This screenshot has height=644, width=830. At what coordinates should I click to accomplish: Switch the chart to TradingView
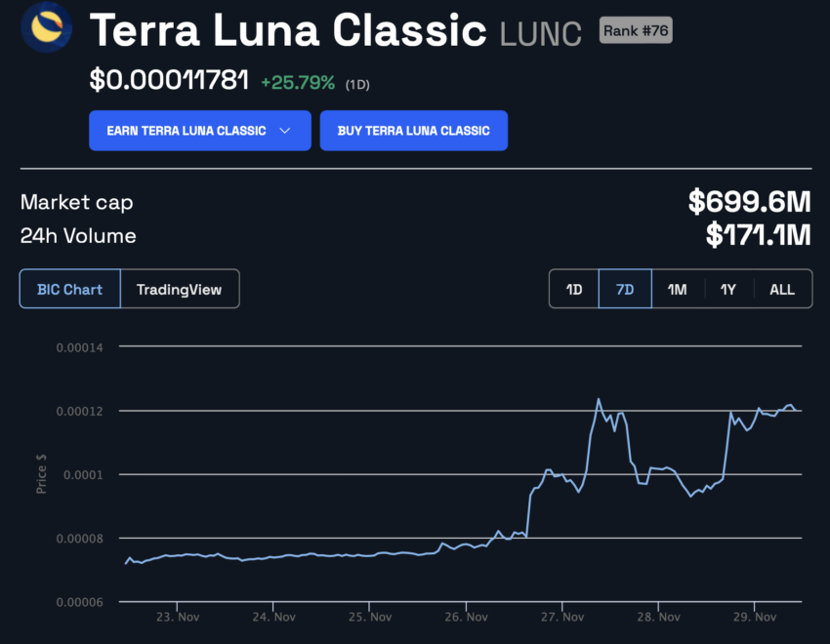point(180,289)
